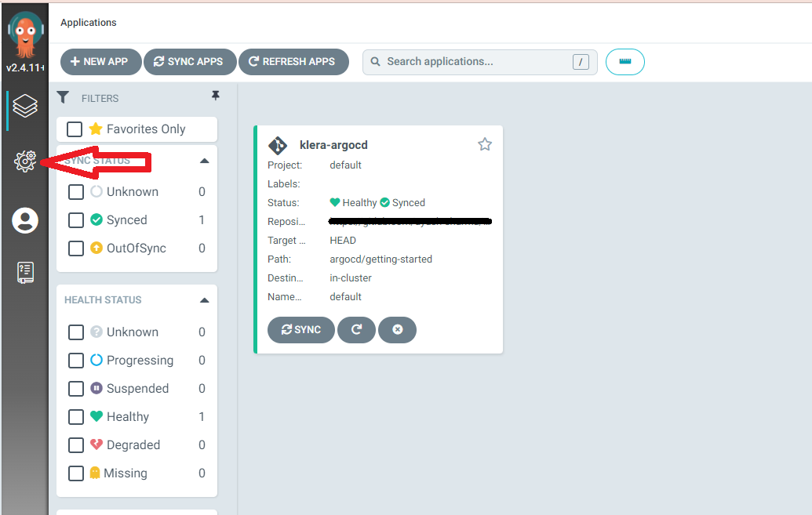Click the teal outlined view toggle button

(x=625, y=62)
